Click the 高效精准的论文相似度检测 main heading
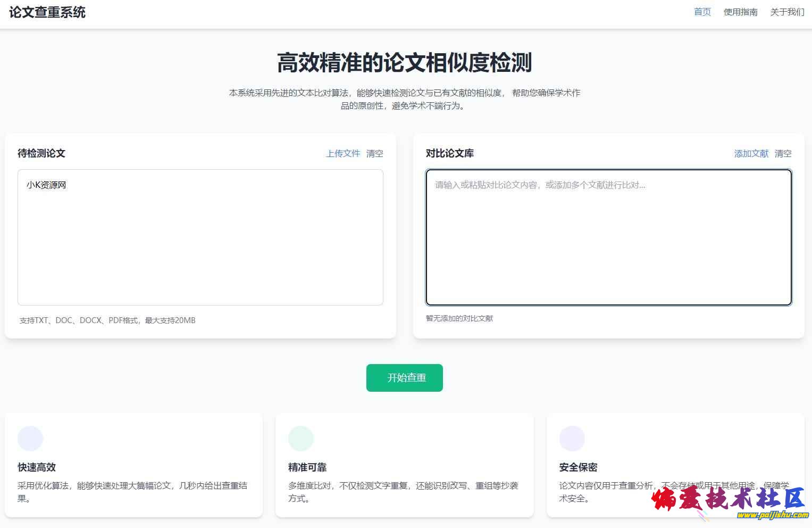 [405, 63]
